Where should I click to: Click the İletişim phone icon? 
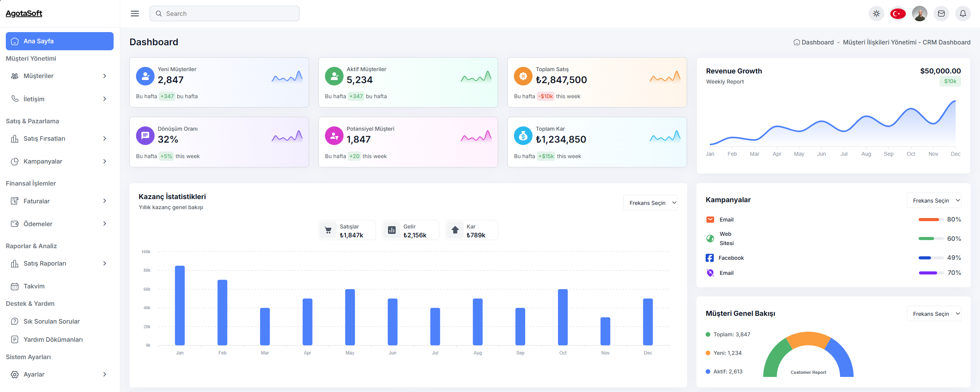pos(15,99)
